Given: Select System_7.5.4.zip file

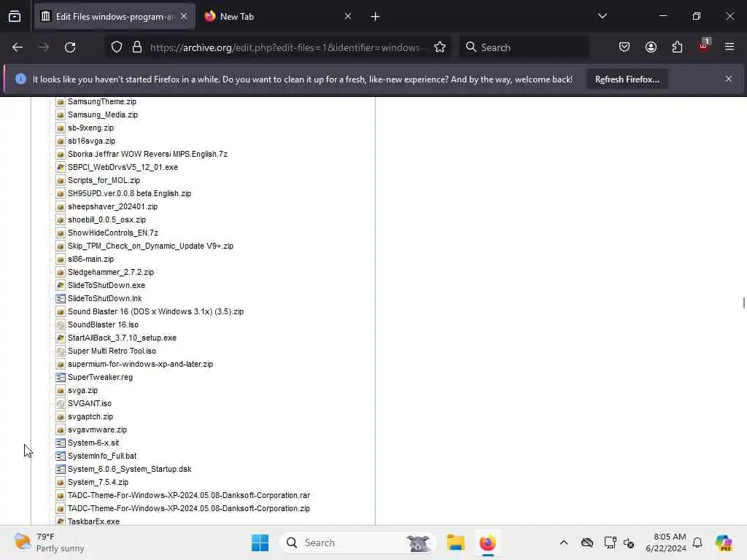Looking at the screenshot, I should [98, 483].
